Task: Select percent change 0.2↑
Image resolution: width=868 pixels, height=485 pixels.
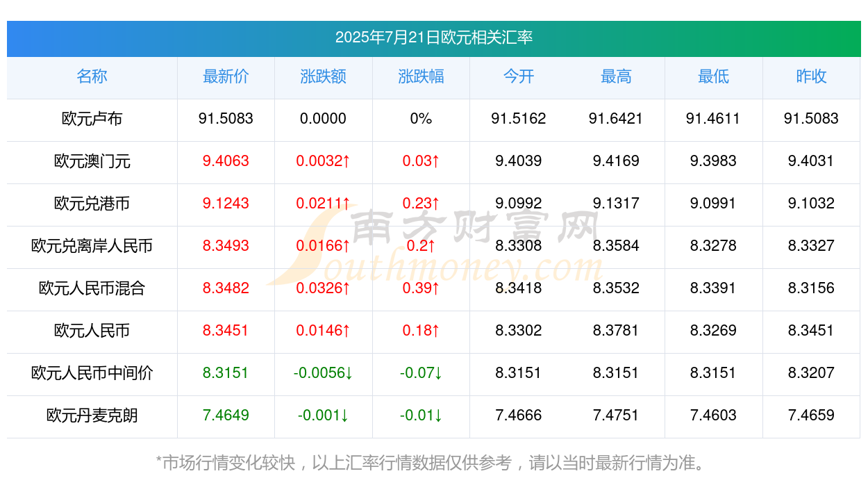Action: coord(421,246)
